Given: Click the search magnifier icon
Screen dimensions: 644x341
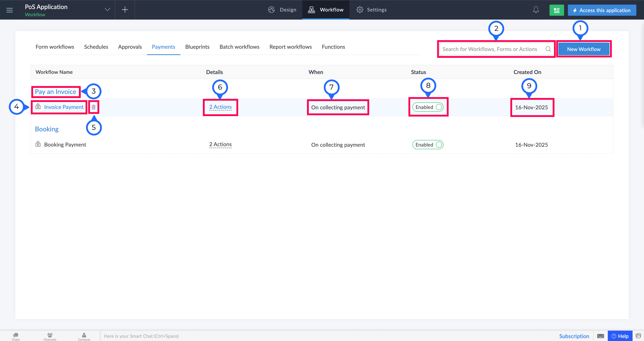Looking at the screenshot, I should click(548, 49).
